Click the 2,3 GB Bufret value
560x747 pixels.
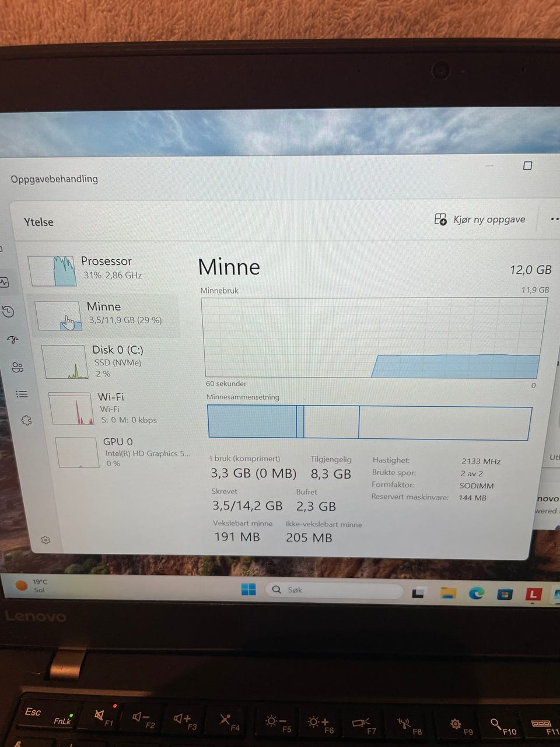[x=316, y=506]
